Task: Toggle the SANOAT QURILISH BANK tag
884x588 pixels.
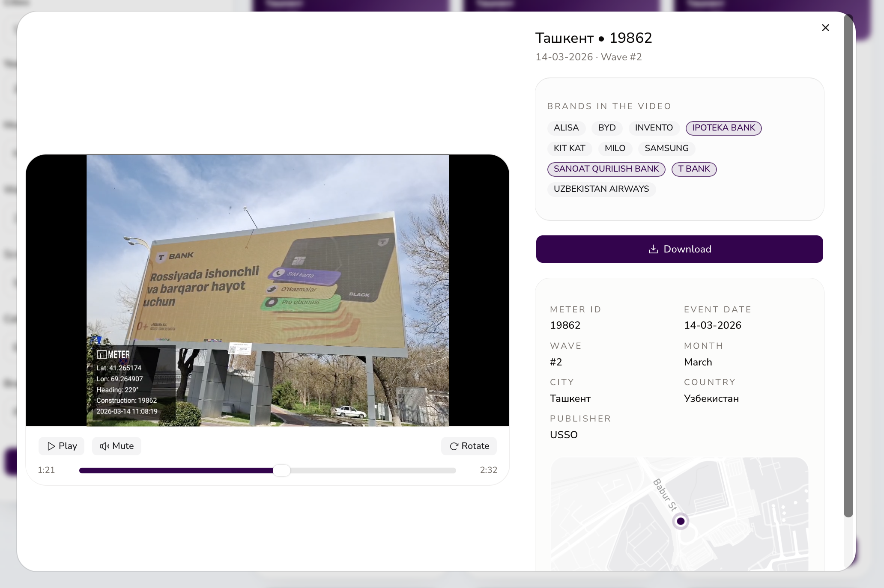Action: click(606, 169)
